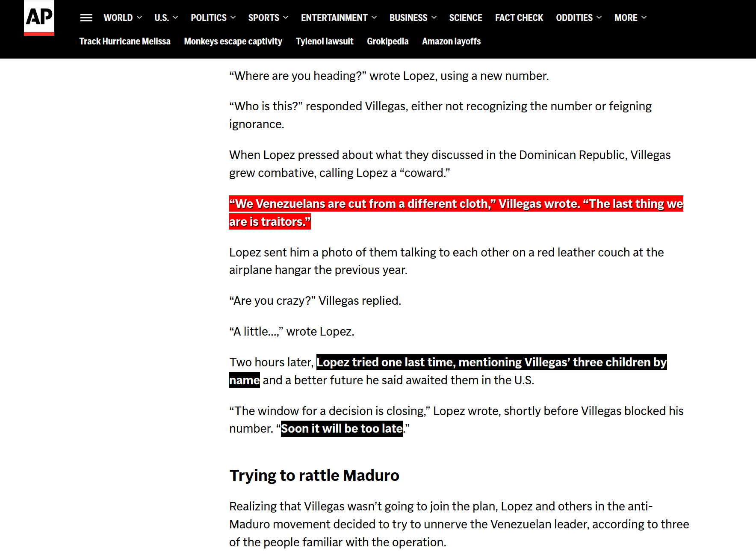756x557 pixels.
Task: Expand the Entertainment dropdown chevron
Action: [374, 18]
